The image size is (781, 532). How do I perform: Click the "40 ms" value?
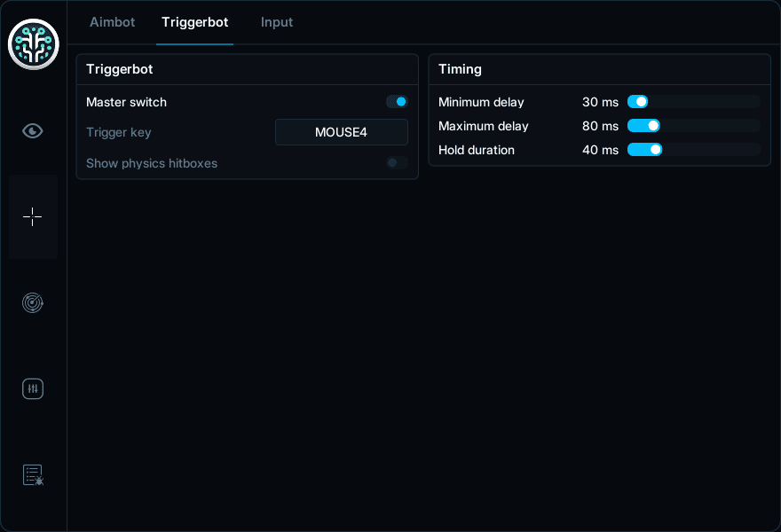tap(600, 150)
